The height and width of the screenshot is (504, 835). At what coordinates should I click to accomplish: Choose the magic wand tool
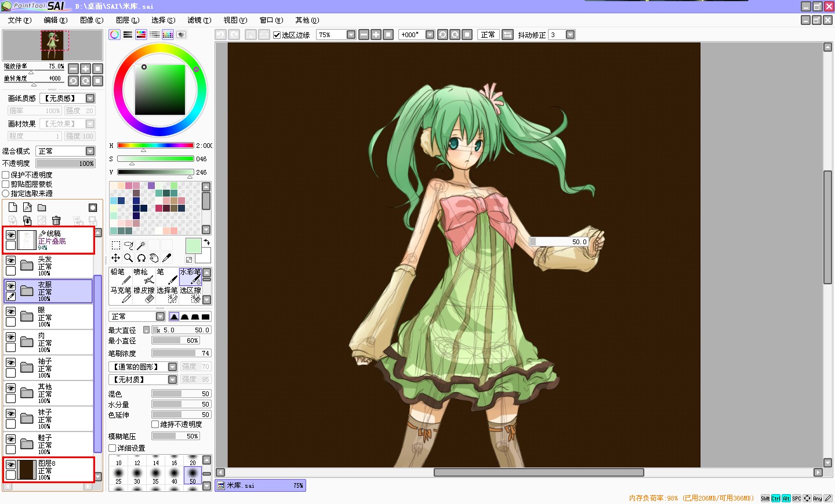(x=141, y=245)
